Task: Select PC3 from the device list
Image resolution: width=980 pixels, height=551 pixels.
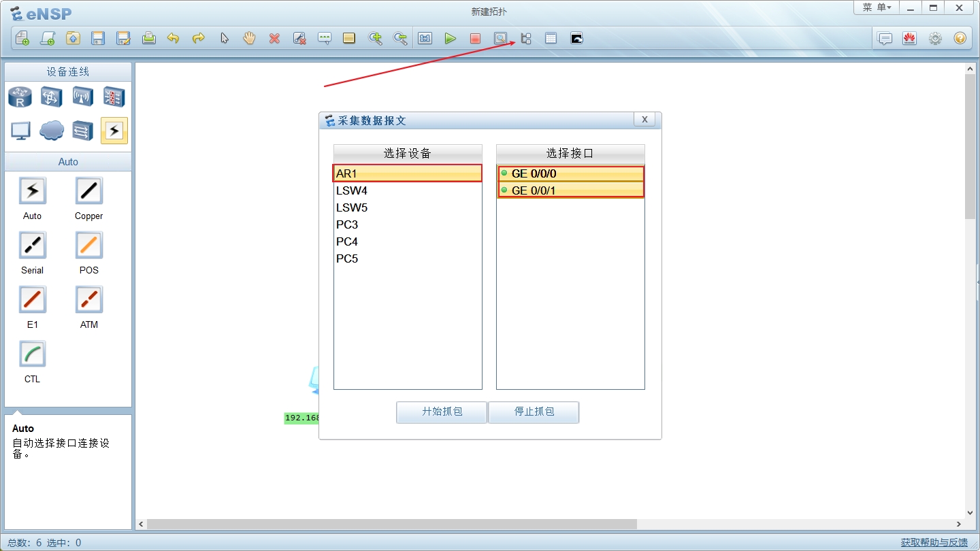Action: click(x=347, y=224)
